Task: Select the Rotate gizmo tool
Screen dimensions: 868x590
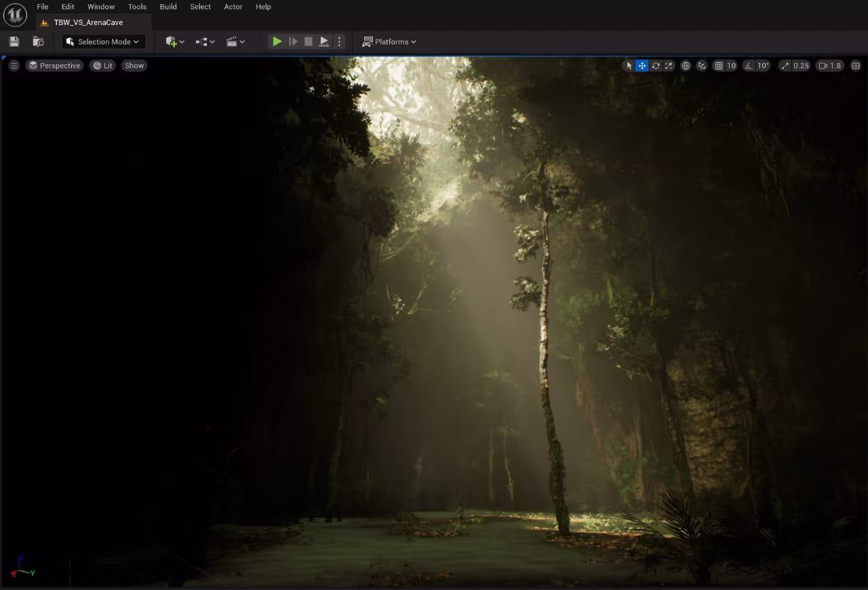Action: pyautogui.click(x=655, y=66)
